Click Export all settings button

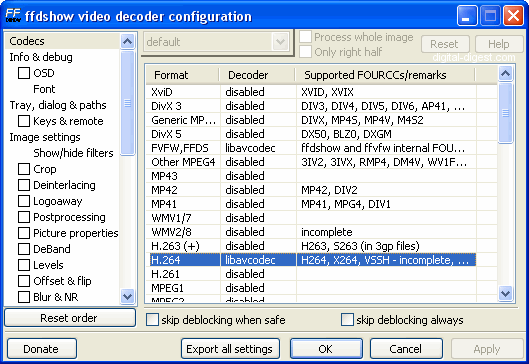point(230,349)
